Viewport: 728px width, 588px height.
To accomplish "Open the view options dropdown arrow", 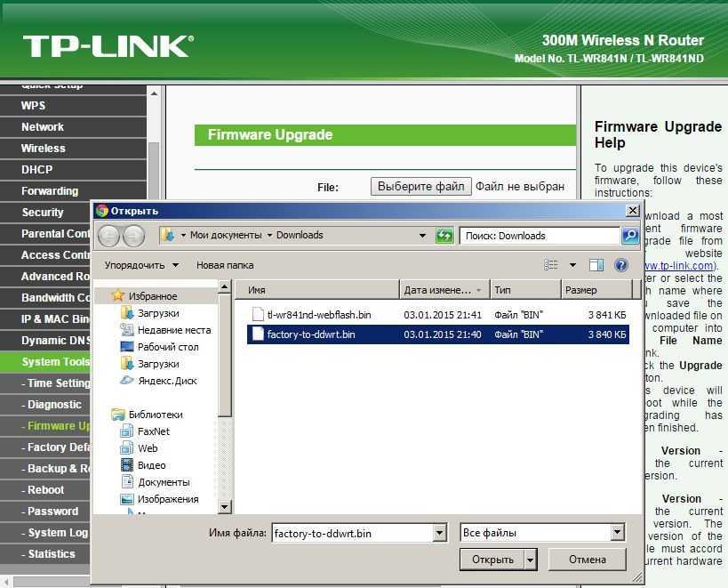I will pyautogui.click(x=572, y=265).
